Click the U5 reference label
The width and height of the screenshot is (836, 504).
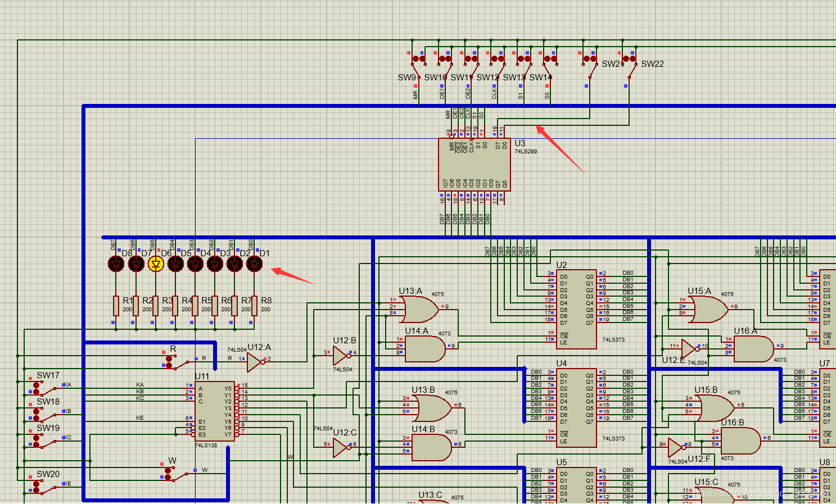tap(562, 462)
